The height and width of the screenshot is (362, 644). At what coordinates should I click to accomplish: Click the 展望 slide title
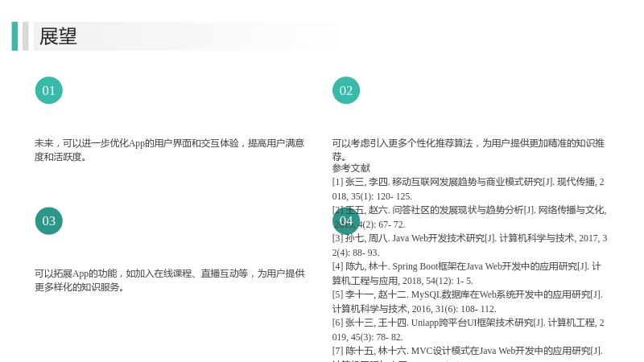pyautogui.click(x=58, y=36)
